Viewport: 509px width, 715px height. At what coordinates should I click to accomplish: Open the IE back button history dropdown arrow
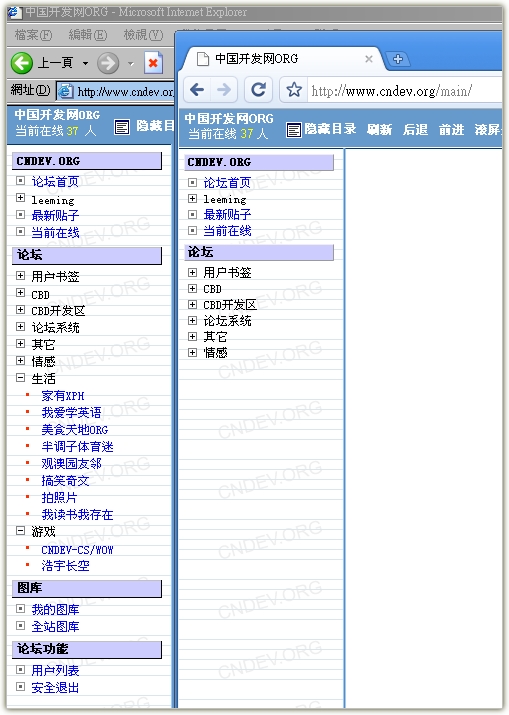pyautogui.click(x=85, y=63)
